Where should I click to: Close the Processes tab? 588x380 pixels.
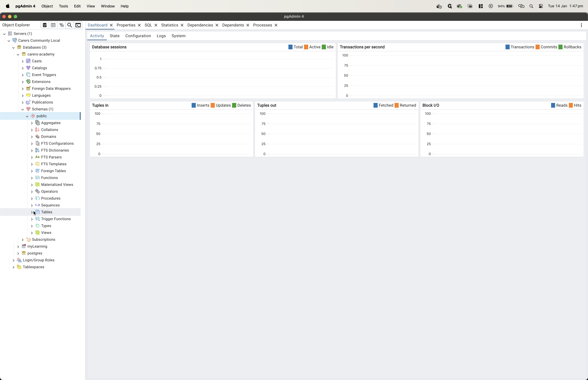pos(276,25)
